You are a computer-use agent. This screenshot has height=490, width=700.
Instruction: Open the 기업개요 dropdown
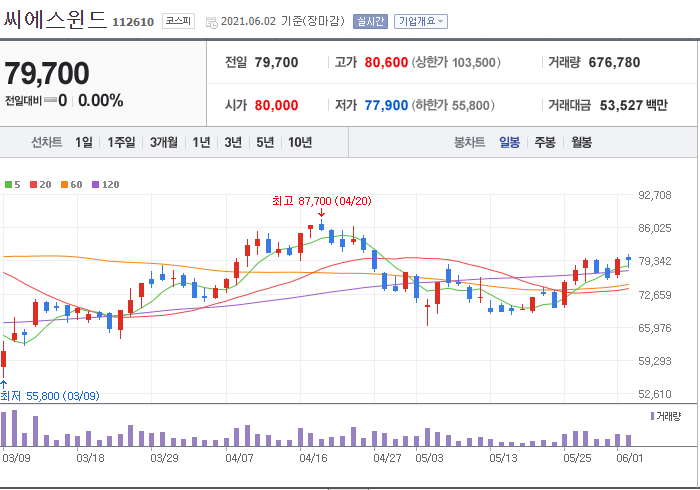421,21
